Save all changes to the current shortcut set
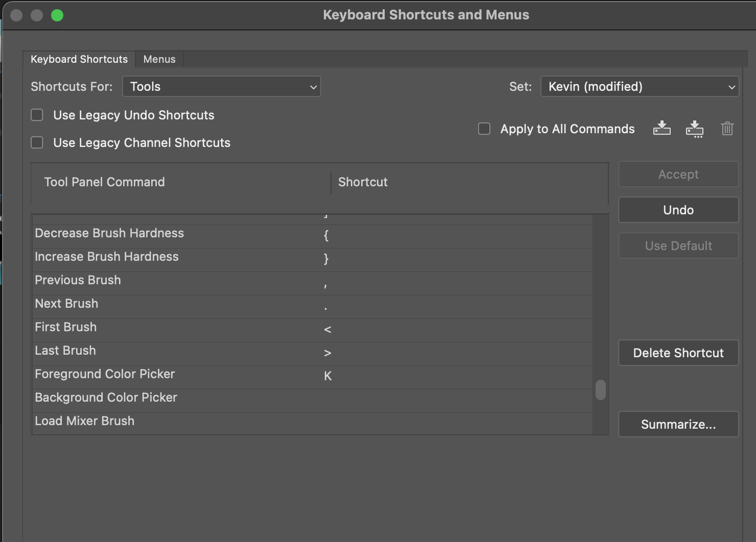Viewport: 756px width, 542px height. [x=662, y=129]
